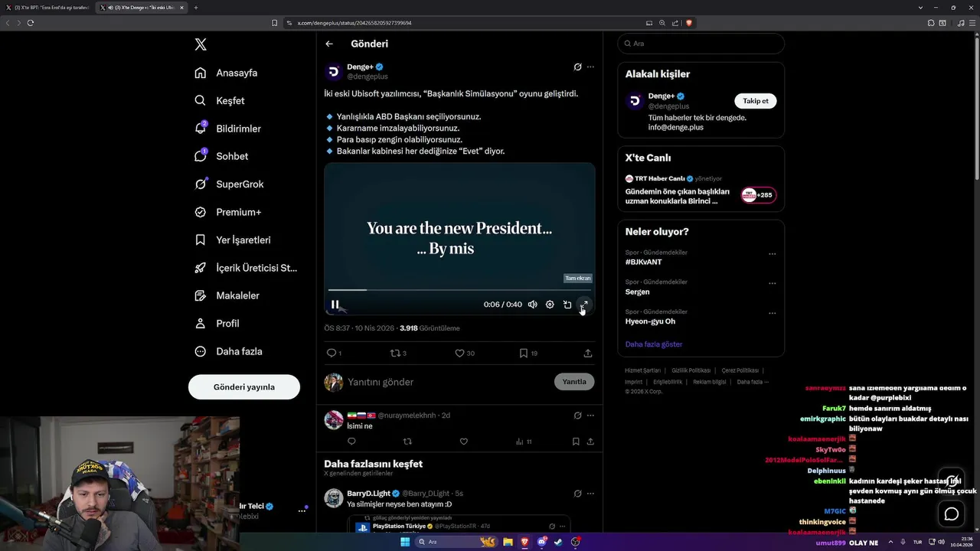Viewport: 980px width, 551px height.
Task: Pause the video
Action: click(x=335, y=305)
